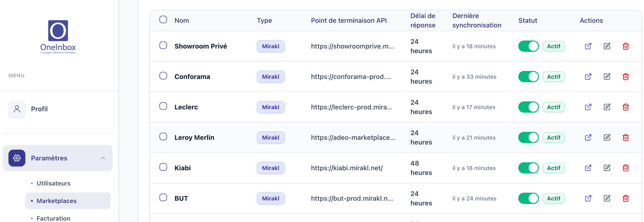
Task: Delete the Showroom Privé marketplace
Action: (x=626, y=46)
